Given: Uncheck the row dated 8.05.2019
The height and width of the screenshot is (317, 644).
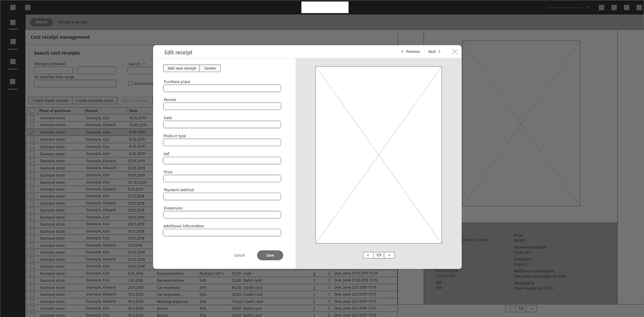Looking at the screenshot, I should (32, 132).
